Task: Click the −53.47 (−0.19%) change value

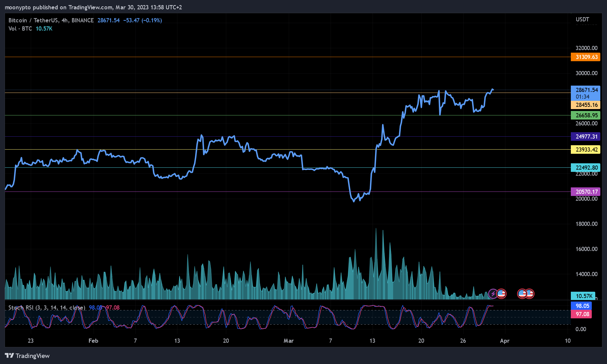Action: [x=142, y=20]
